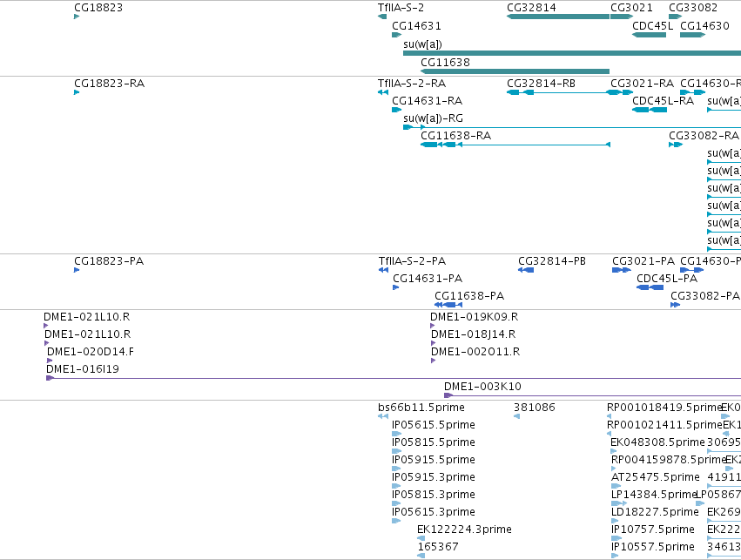Select the EK122224.3prime EST label
Viewport: 741px width, 560px height.
[x=464, y=530]
